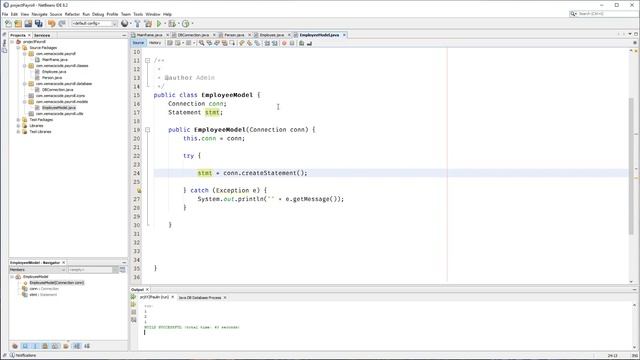This screenshot has width=640, height=360.
Task: Expand the Test Libraries node
Action: pyautogui.click(x=18, y=132)
